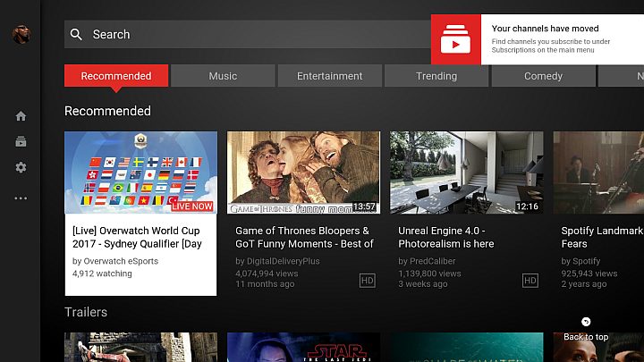The width and height of the screenshot is (644, 362).
Task: Switch to the Music tab
Action: pos(223,76)
